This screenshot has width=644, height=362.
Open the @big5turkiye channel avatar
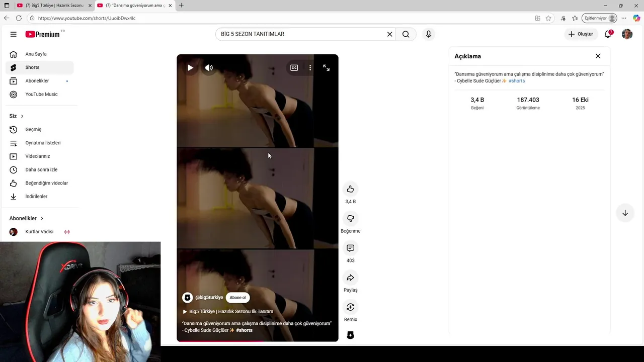[x=188, y=298]
